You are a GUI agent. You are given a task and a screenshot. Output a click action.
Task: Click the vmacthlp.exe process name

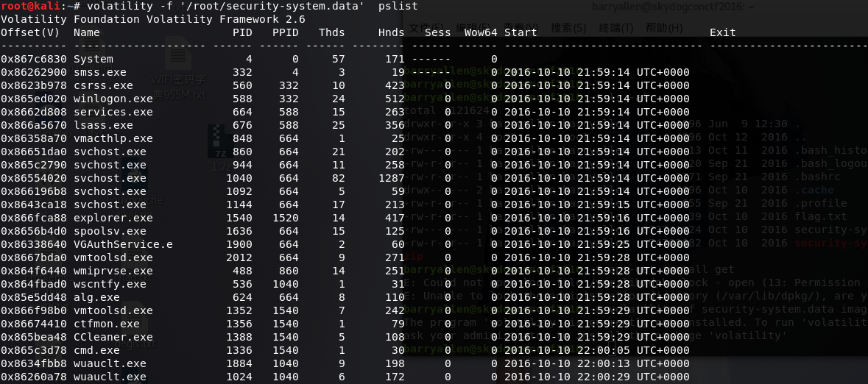[113, 139]
